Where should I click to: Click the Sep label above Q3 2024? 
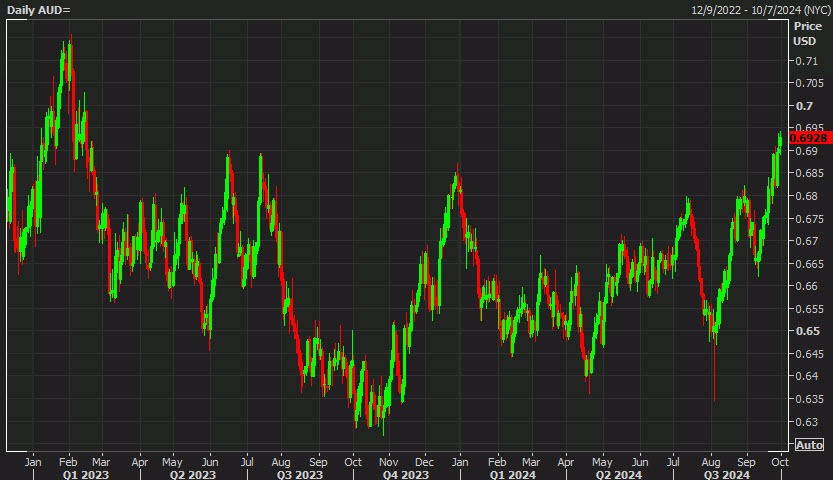point(746,462)
